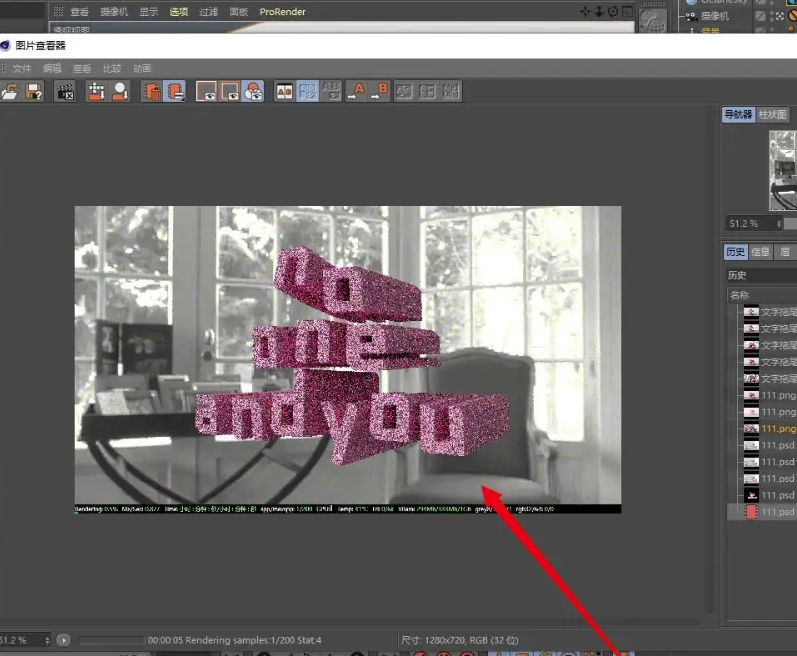The height and width of the screenshot is (656, 797).
Task: Click the clear cache icon in toolbar
Action: (97, 92)
